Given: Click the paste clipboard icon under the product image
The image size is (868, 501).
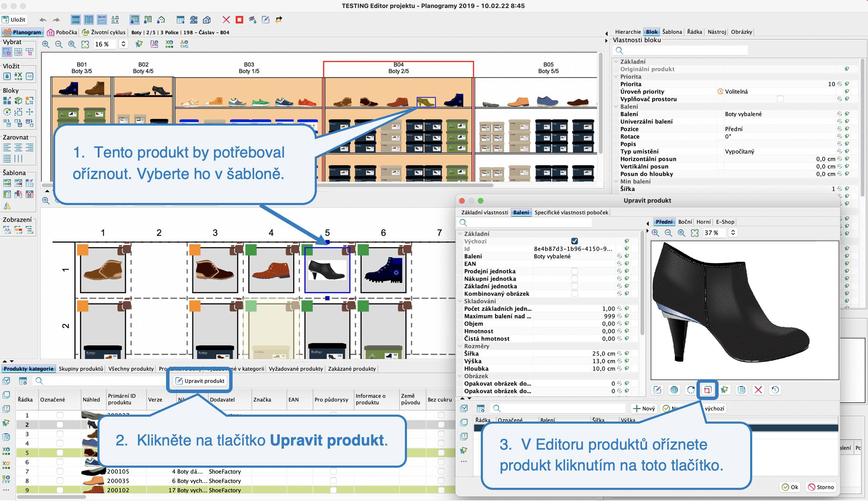Looking at the screenshot, I should pyautogui.click(x=741, y=390).
